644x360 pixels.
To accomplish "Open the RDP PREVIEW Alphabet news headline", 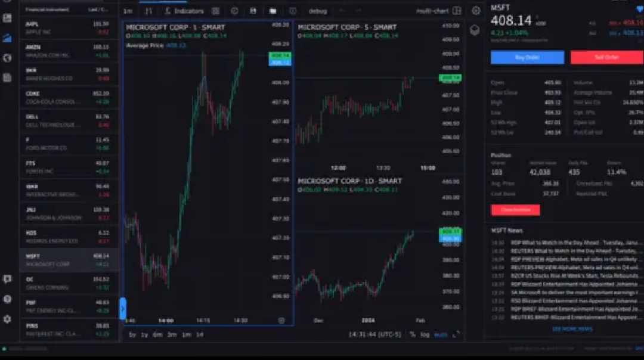I will tap(567, 259).
